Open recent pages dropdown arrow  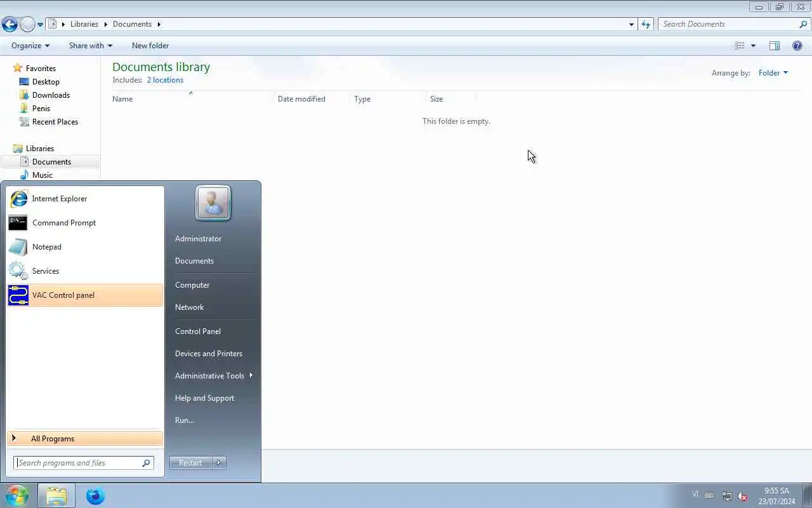(x=40, y=25)
